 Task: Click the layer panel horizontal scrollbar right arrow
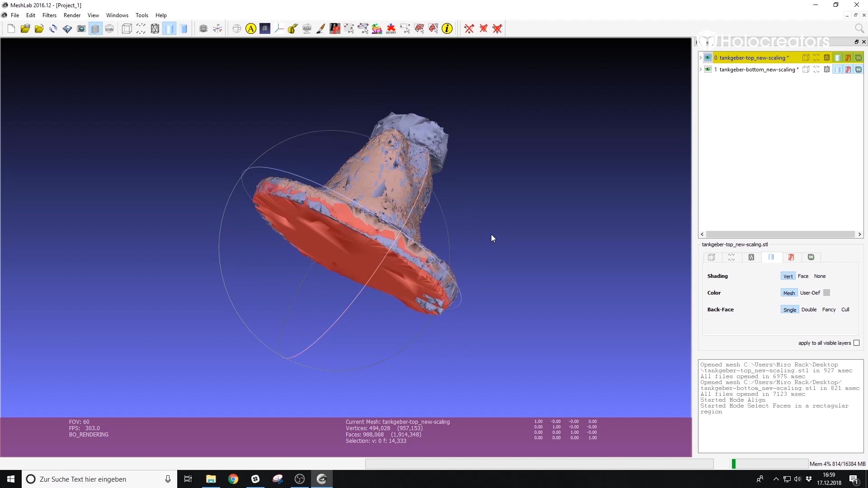pyautogui.click(x=860, y=235)
